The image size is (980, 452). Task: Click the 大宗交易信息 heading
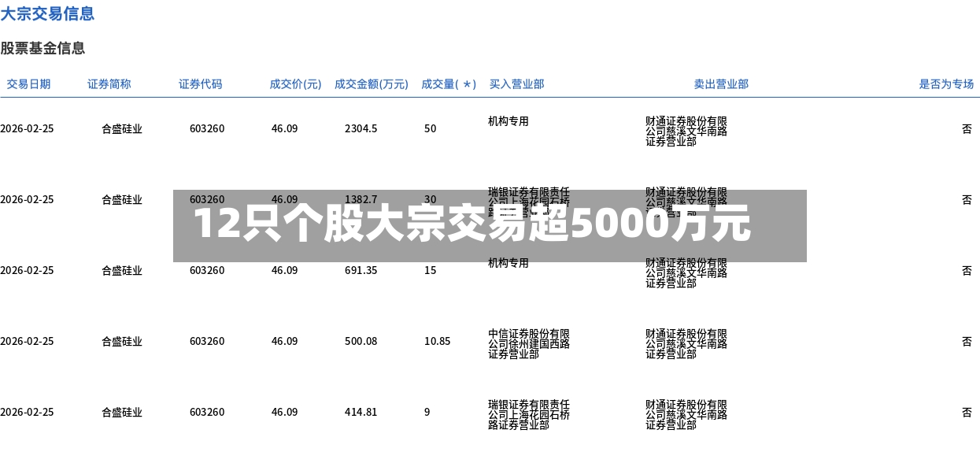coord(47,13)
